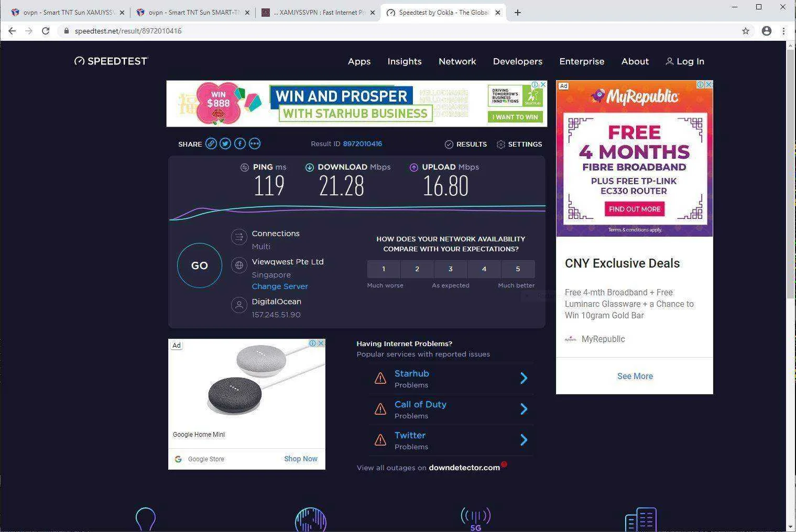The image size is (796, 532).
Task: Rate network availability 1 Much worse
Action: (x=384, y=269)
